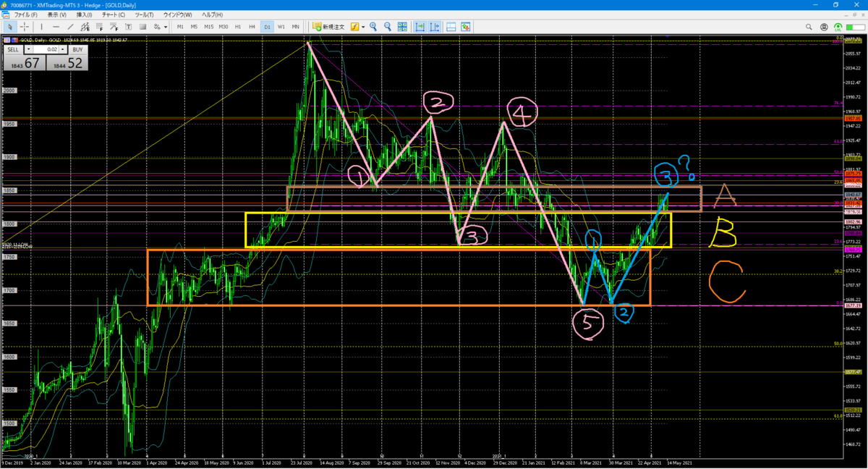Toggle chart shift from right edge

click(x=435, y=27)
